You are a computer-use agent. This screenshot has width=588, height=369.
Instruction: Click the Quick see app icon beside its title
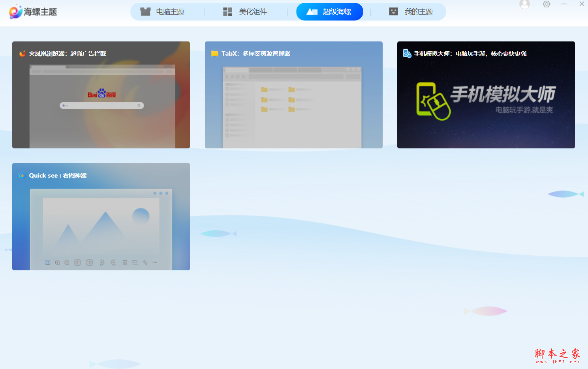tap(22, 175)
